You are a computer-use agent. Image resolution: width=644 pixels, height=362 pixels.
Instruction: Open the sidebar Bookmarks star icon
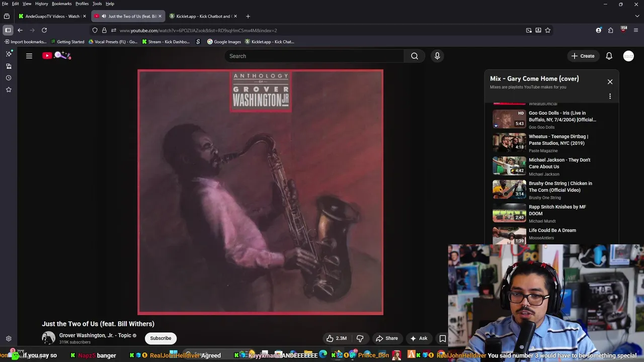click(x=9, y=89)
